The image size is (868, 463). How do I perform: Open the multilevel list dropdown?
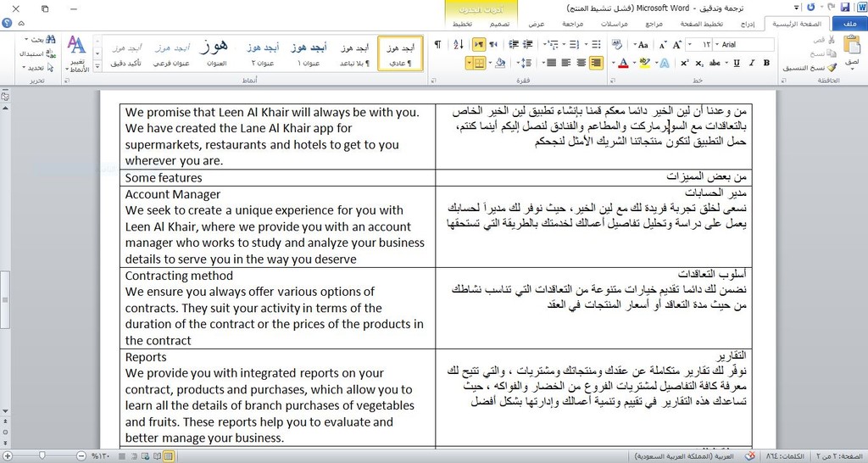(543, 44)
